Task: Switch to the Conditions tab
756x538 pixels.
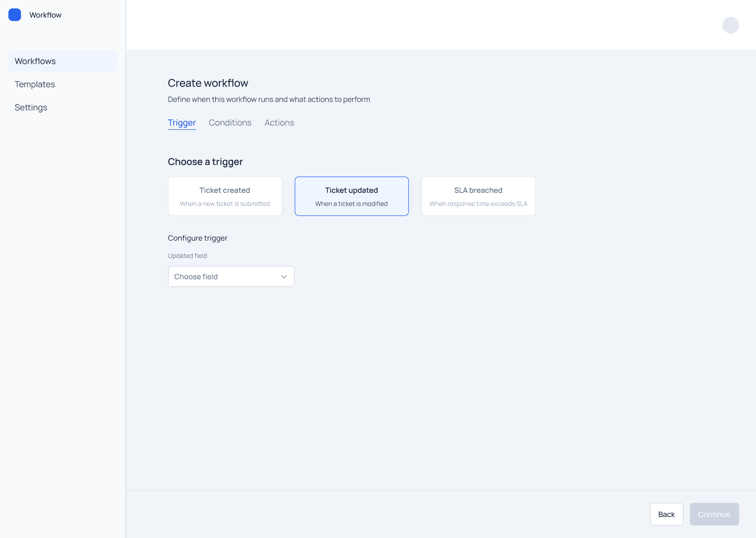Action: [x=230, y=123]
